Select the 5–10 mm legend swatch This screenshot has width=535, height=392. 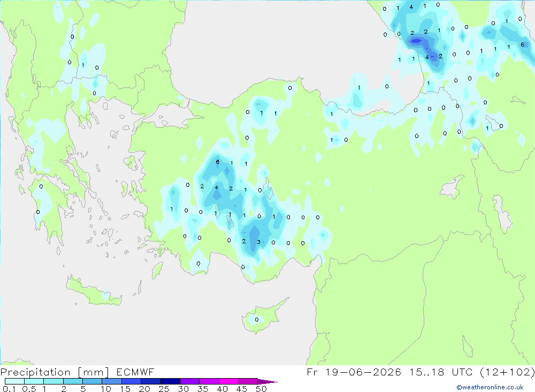point(93,381)
